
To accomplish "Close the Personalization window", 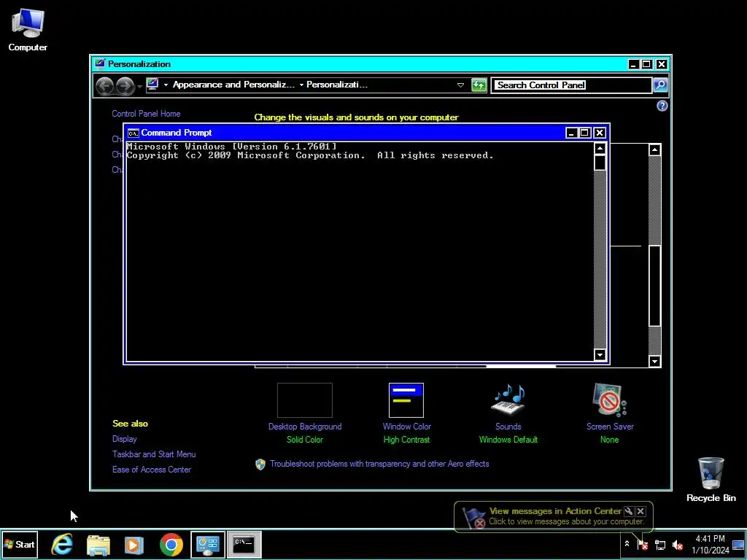I will (662, 64).
